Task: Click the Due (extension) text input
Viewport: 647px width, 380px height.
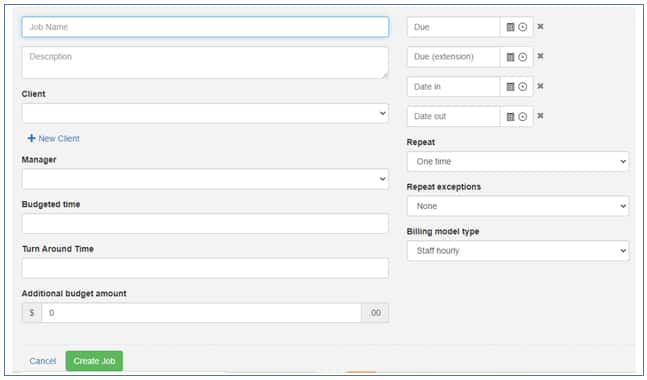Action: point(453,57)
